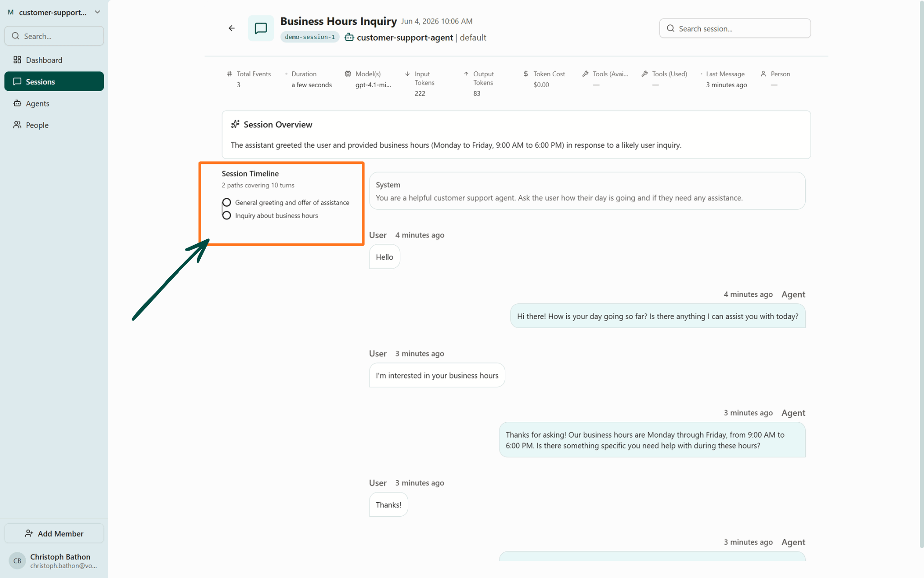
Task: Click the 'Hi there! How is your day' reply
Action: tap(657, 316)
